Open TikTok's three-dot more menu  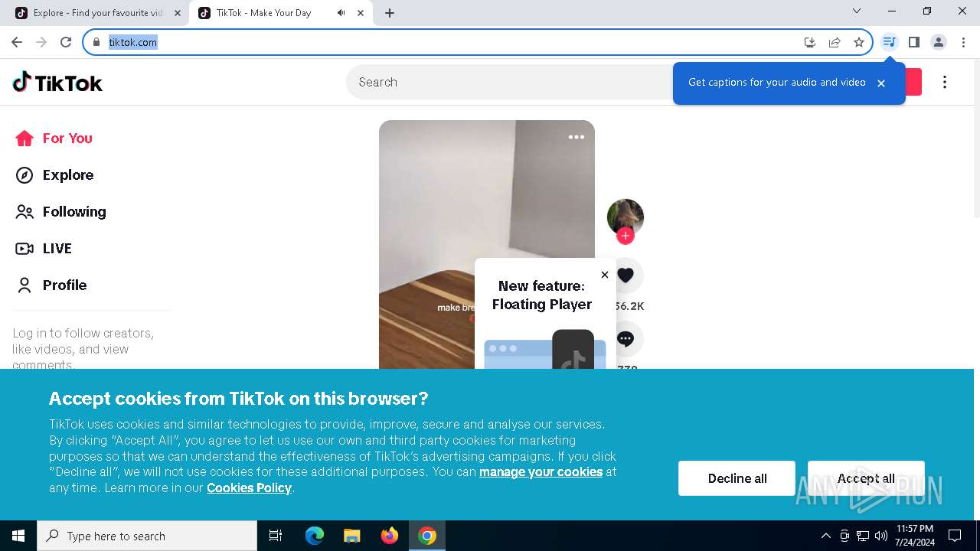click(x=945, y=82)
